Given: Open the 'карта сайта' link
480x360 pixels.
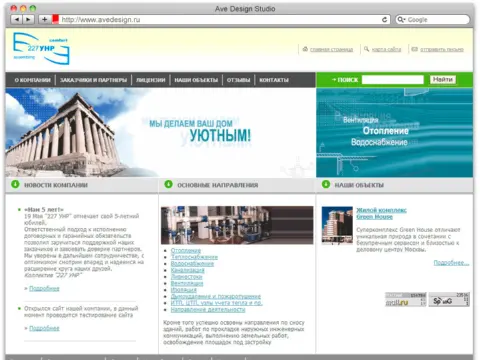Looking at the screenshot, I should coord(386,50).
